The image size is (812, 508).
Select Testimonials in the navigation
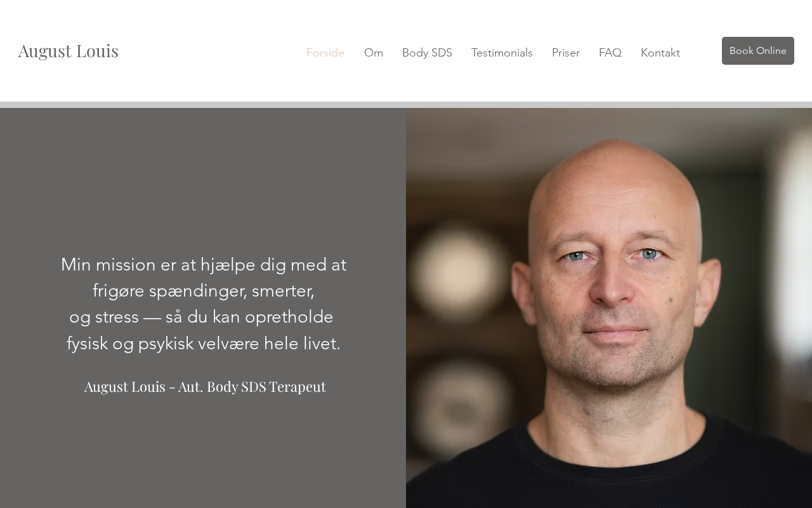click(502, 53)
